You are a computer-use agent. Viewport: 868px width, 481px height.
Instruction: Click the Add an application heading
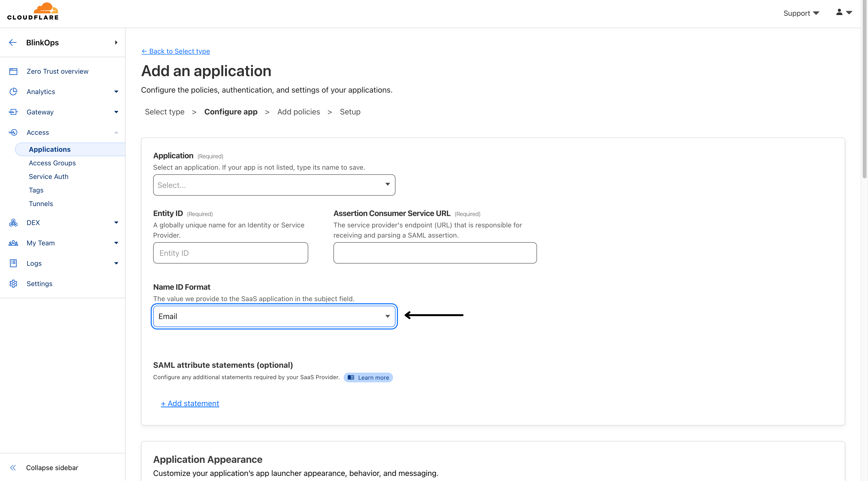click(206, 71)
